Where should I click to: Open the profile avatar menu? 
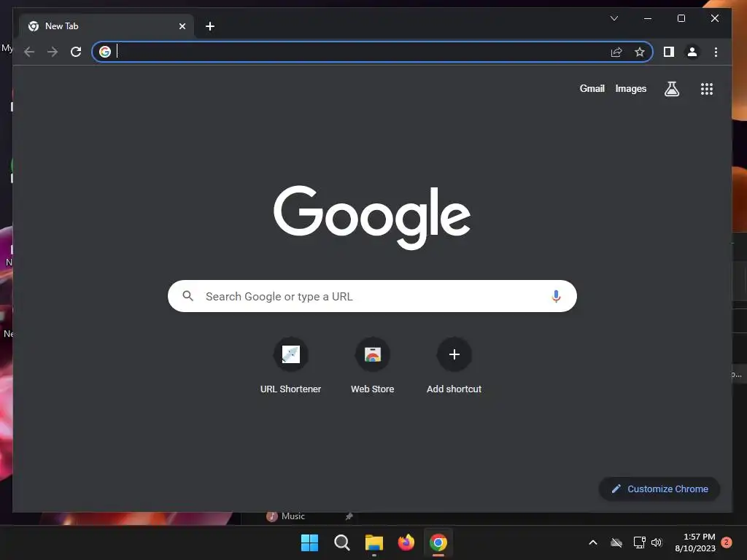point(692,52)
